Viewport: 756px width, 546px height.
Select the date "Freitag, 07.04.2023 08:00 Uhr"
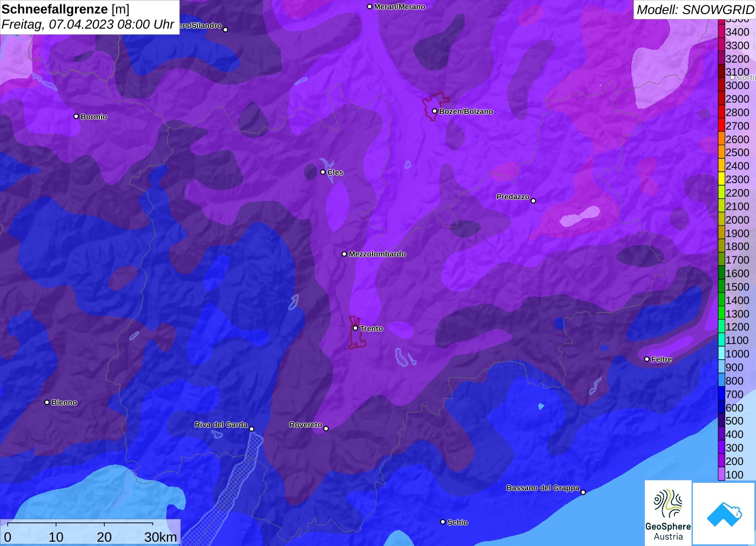[x=88, y=24]
